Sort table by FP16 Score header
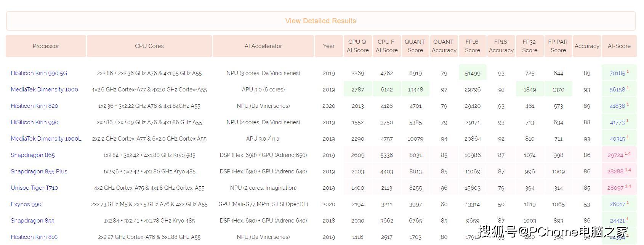644x245 pixels. tap(472, 46)
